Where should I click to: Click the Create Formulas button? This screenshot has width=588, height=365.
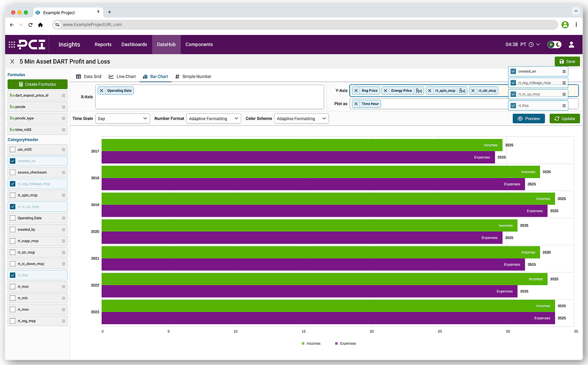(x=37, y=84)
